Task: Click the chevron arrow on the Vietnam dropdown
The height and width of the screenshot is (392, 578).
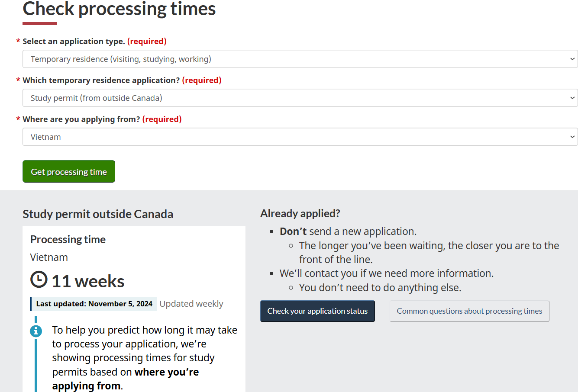Action: pos(572,137)
